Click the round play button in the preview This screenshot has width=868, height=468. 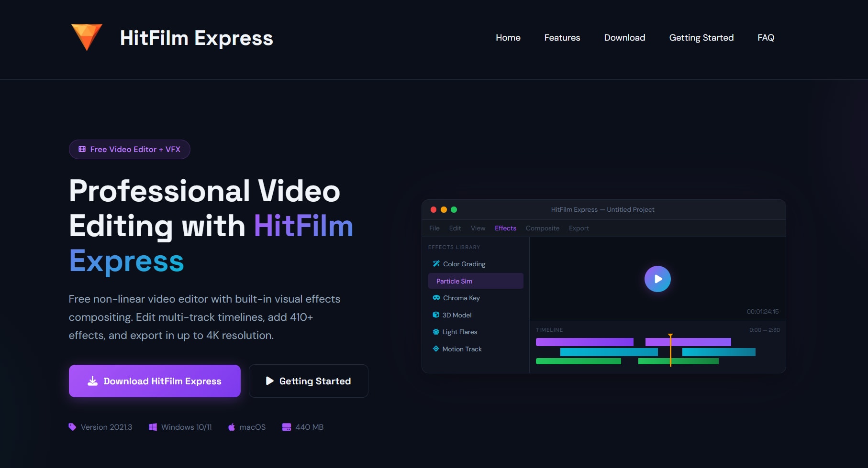point(657,279)
